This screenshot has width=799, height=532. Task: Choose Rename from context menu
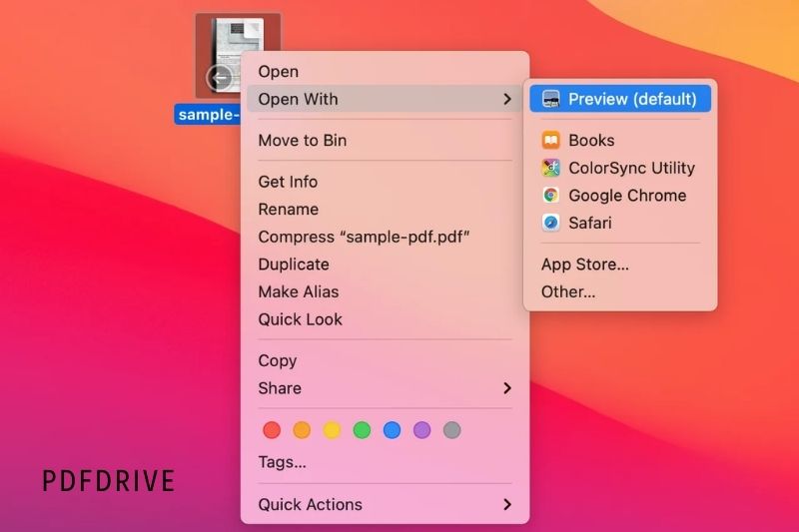385,209
